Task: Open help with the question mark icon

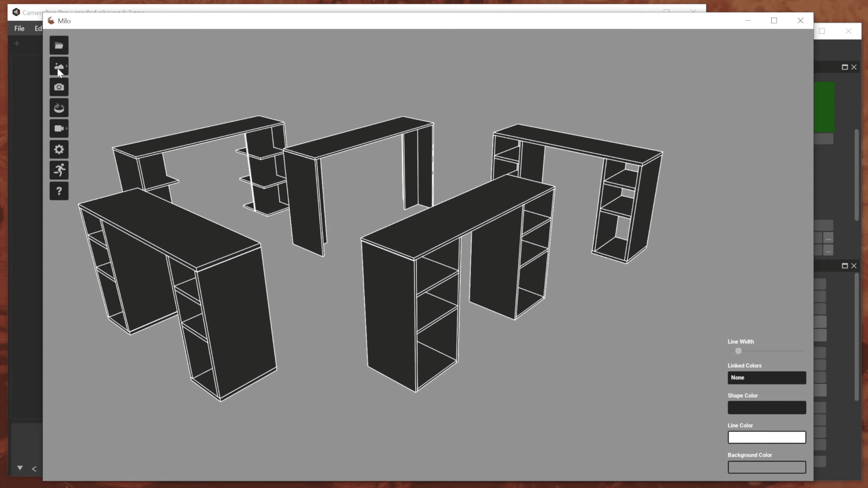Action: point(59,191)
